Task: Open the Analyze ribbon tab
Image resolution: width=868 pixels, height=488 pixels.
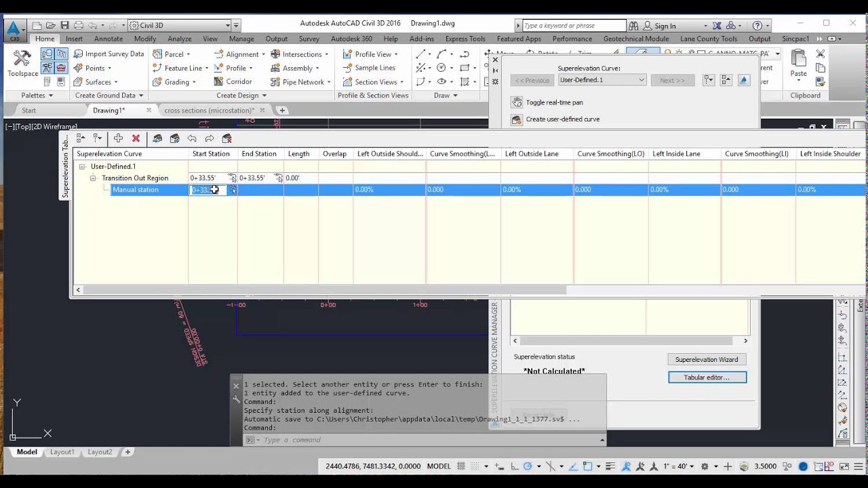Action: point(180,39)
